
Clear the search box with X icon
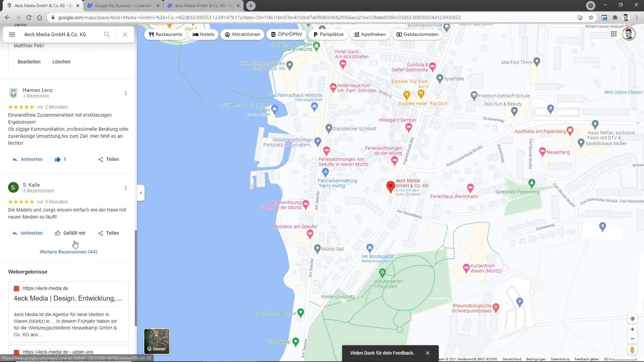tap(125, 35)
